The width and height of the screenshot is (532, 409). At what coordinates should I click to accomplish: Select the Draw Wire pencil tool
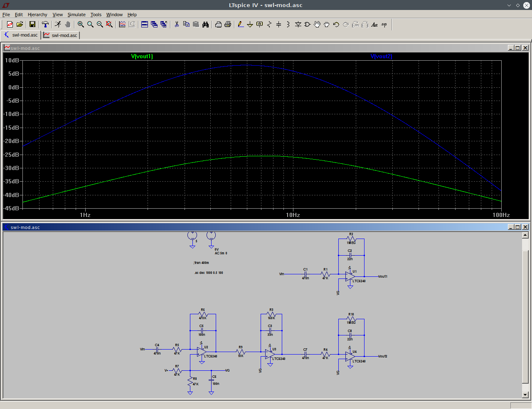(241, 25)
